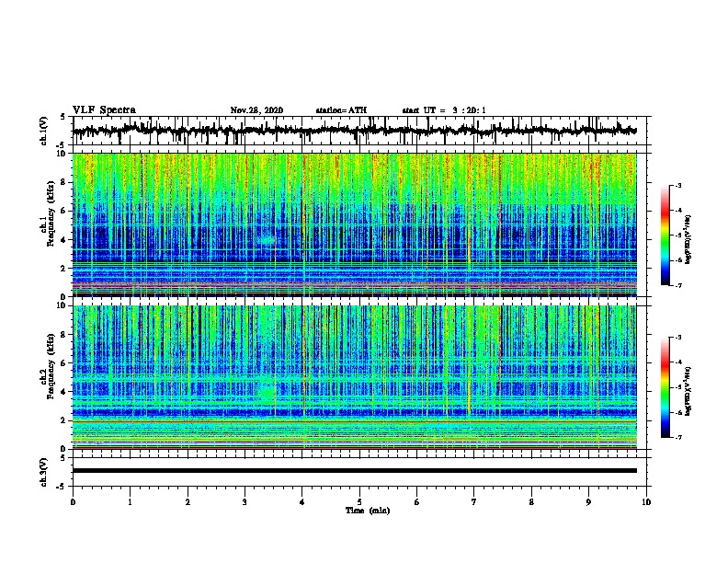Image resolution: width=728 pixels, height=563 pixels.
Task: Click the ch.3 flat black trace
Action: tap(354, 471)
